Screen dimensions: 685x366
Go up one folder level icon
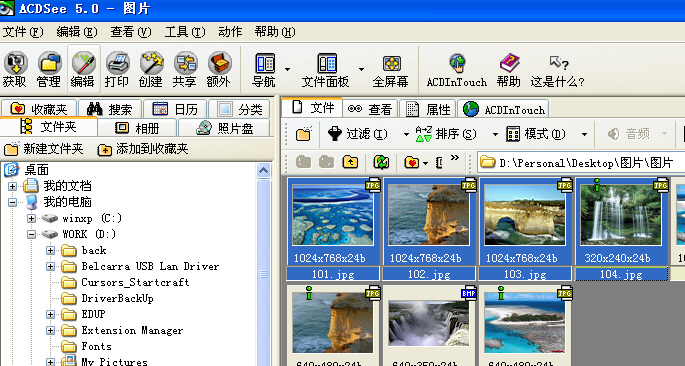[x=350, y=162]
